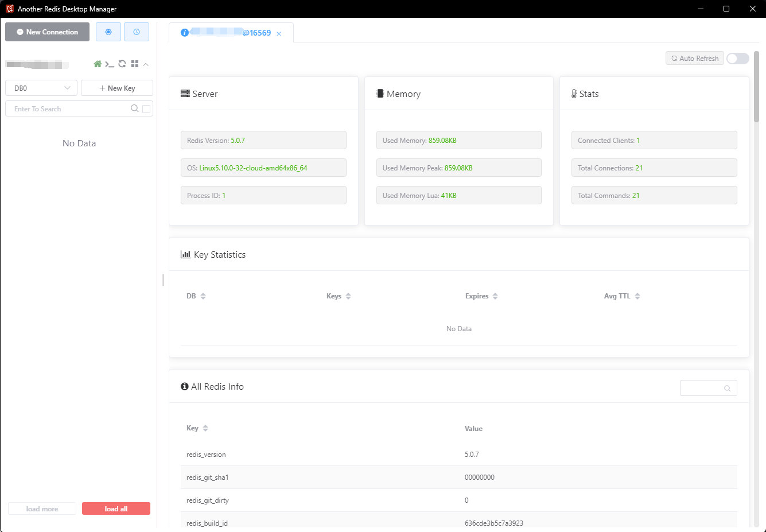Screen dimensions: 766x532
Task: Open the Redis console terminal icon
Action: (110, 64)
